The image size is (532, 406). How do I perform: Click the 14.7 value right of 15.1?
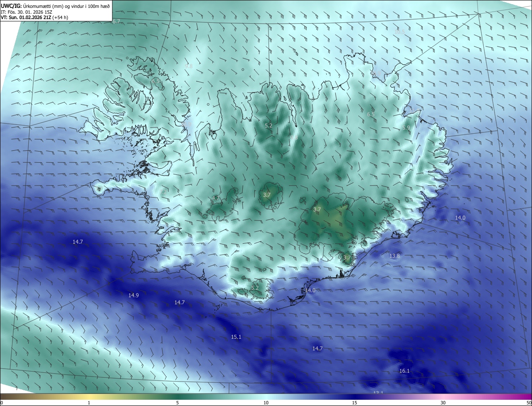pos(318,348)
